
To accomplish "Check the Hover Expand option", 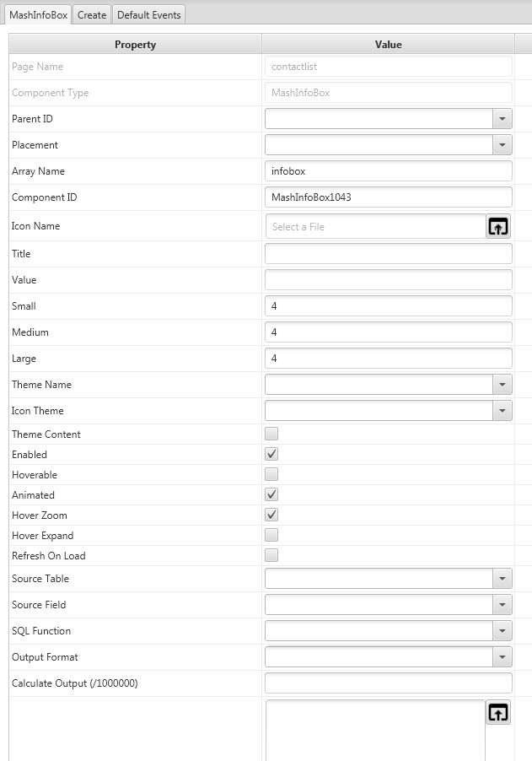I will click(x=271, y=536).
